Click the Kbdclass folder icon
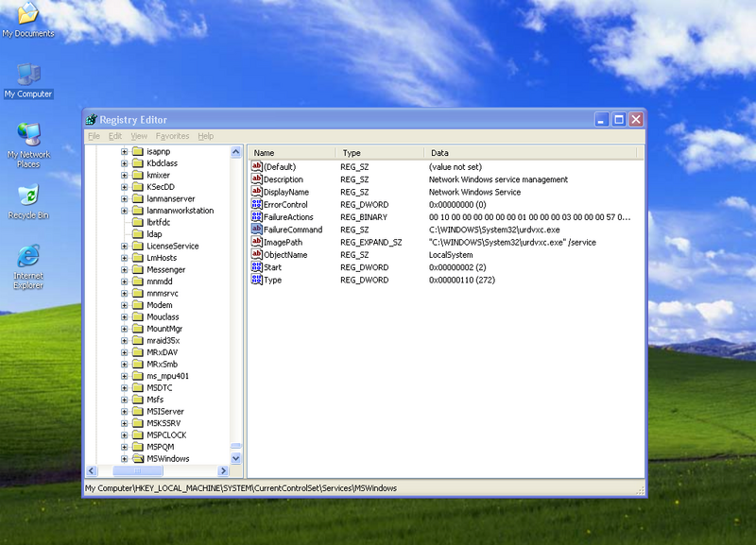The image size is (756, 545). point(138,163)
